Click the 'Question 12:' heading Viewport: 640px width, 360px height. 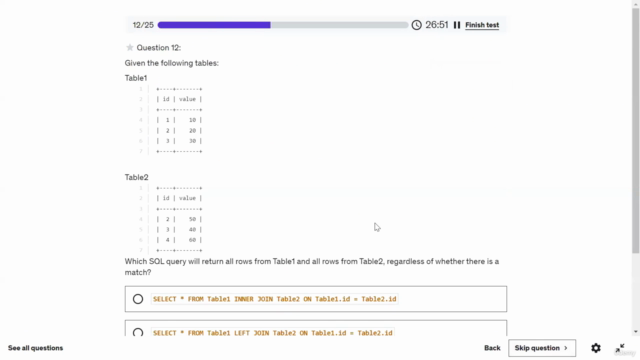[158, 48]
